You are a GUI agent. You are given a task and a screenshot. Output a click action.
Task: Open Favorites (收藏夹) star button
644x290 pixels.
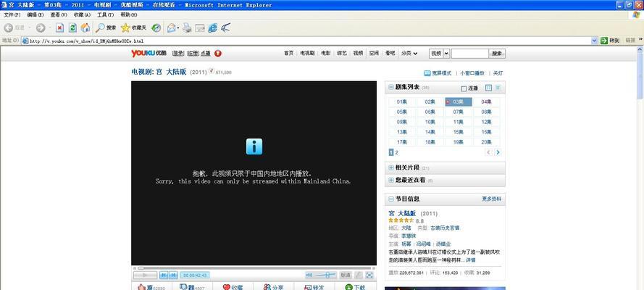pos(133,28)
